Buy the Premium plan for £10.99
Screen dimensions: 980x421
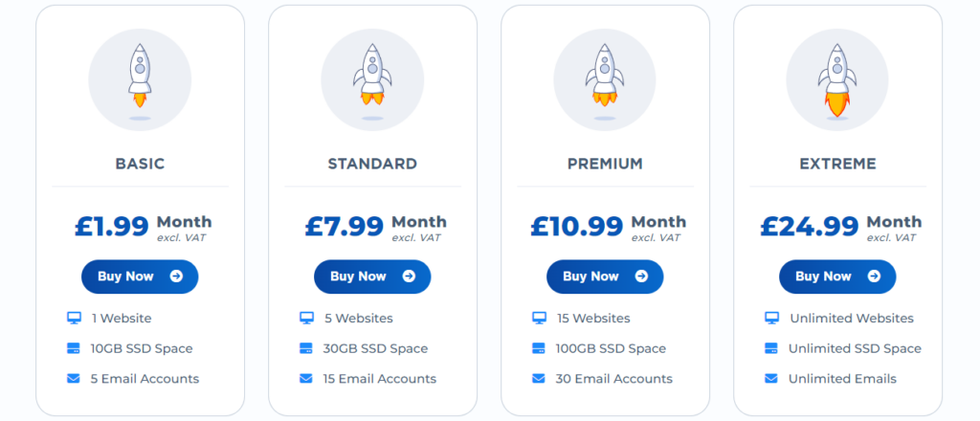pos(605,277)
